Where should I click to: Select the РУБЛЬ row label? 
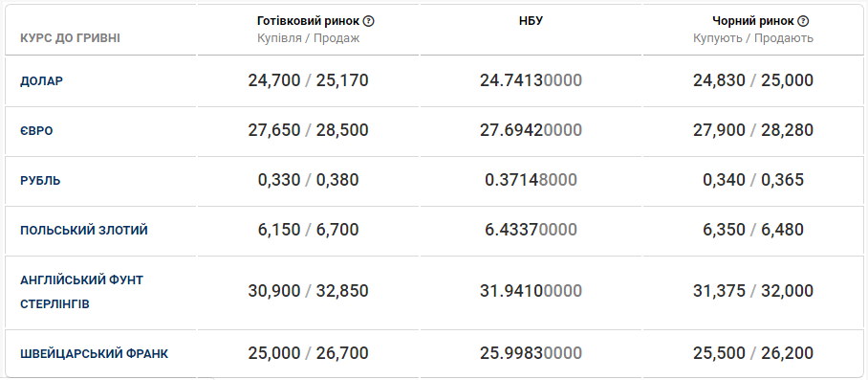point(40,181)
